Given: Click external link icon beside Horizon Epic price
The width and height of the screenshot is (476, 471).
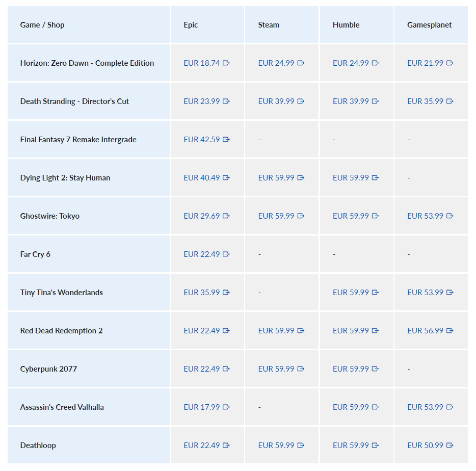Looking at the screenshot, I should pos(226,63).
